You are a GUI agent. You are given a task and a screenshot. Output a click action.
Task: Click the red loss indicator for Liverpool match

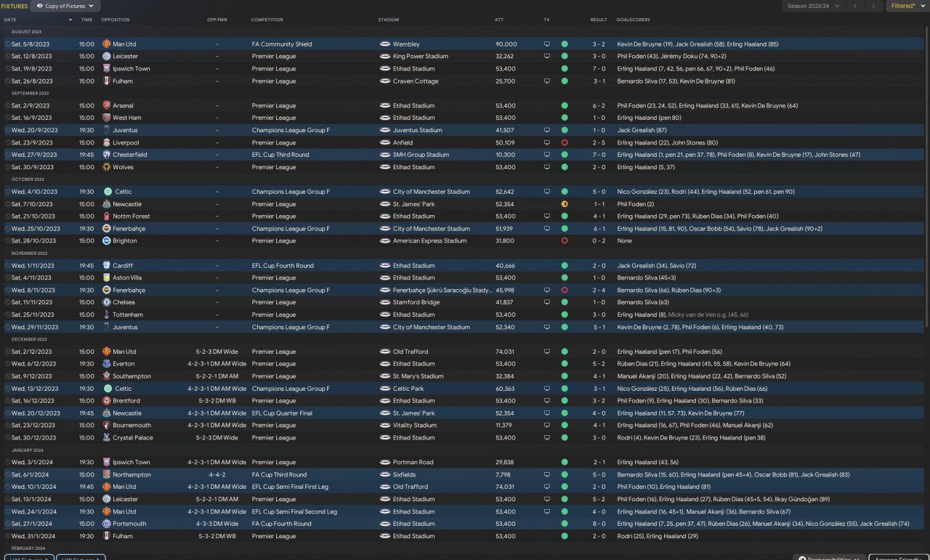tap(565, 143)
